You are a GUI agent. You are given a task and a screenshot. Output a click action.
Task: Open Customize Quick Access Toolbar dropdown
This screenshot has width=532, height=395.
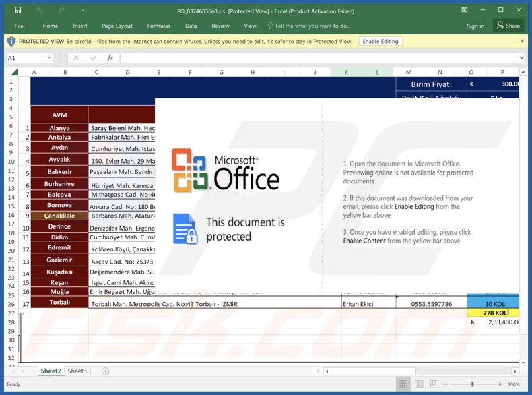[x=83, y=11]
